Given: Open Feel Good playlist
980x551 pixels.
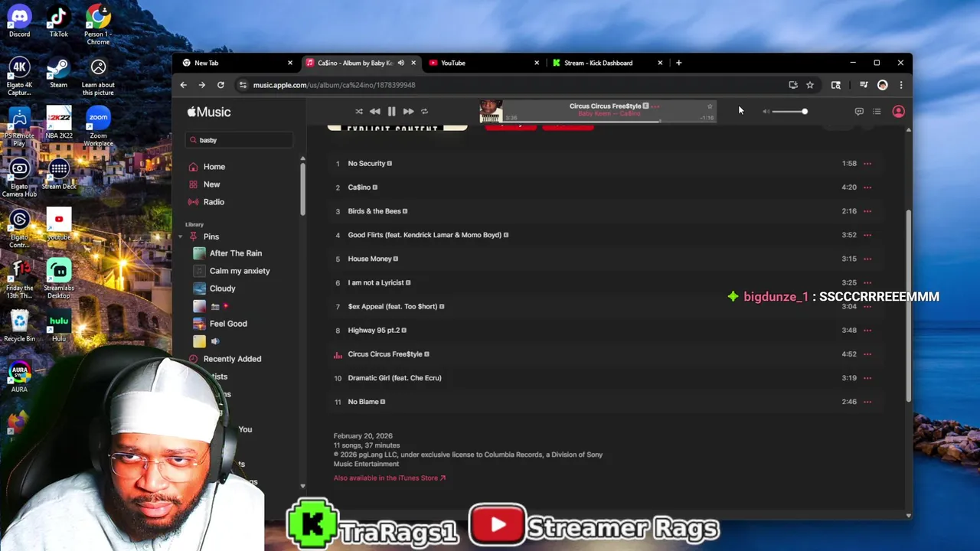Looking at the screenshot, I should tap(228, 324).
